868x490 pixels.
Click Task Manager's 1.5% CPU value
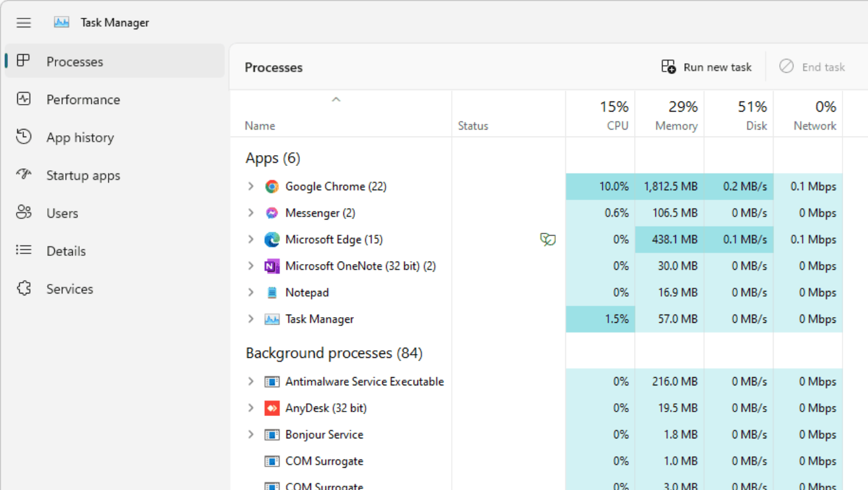tap(617, 319)
